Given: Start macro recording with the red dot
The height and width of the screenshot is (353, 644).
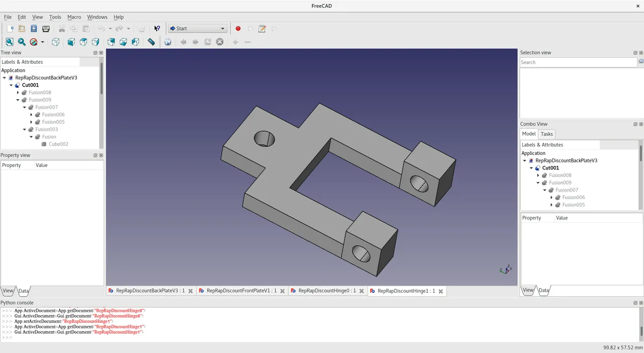Looking at the screenshot, I should point(238,29).
